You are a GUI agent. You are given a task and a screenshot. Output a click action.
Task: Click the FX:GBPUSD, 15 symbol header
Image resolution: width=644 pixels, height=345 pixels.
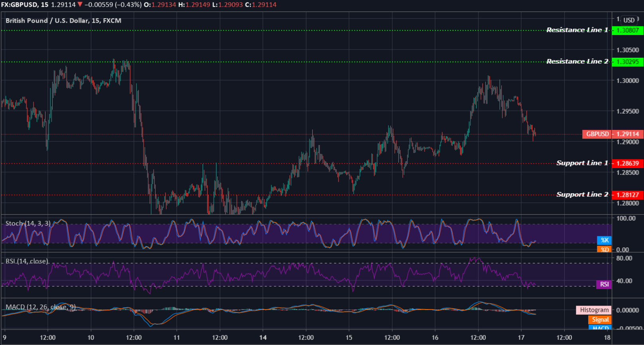point(25,5)
